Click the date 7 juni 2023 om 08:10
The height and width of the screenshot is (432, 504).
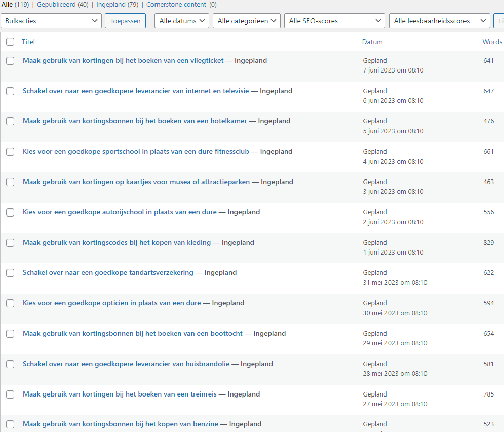(393, 70)
